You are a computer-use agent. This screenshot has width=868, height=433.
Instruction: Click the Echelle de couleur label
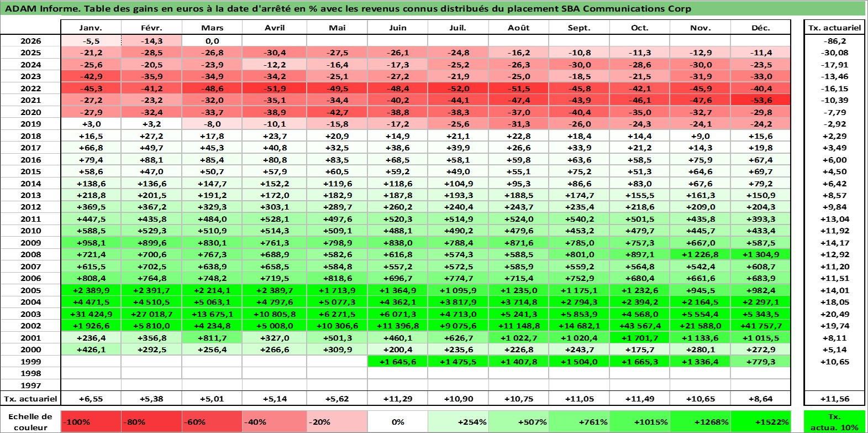[x=30, y=421]
